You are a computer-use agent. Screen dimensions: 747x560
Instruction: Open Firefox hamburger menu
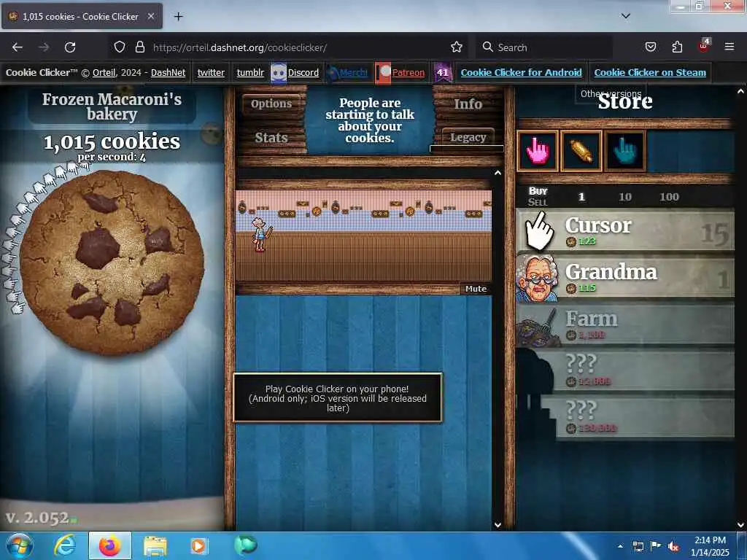tap(729, 47)
